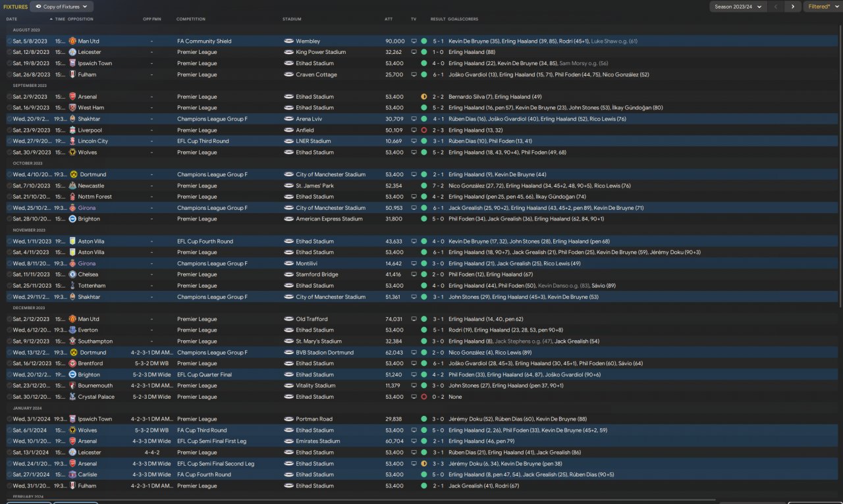Viewport: 843px width, 504px height.
Task: Click the draw result indicator for Arsenal 2-2 on 2/9/2023
Action: pos(424,97)
